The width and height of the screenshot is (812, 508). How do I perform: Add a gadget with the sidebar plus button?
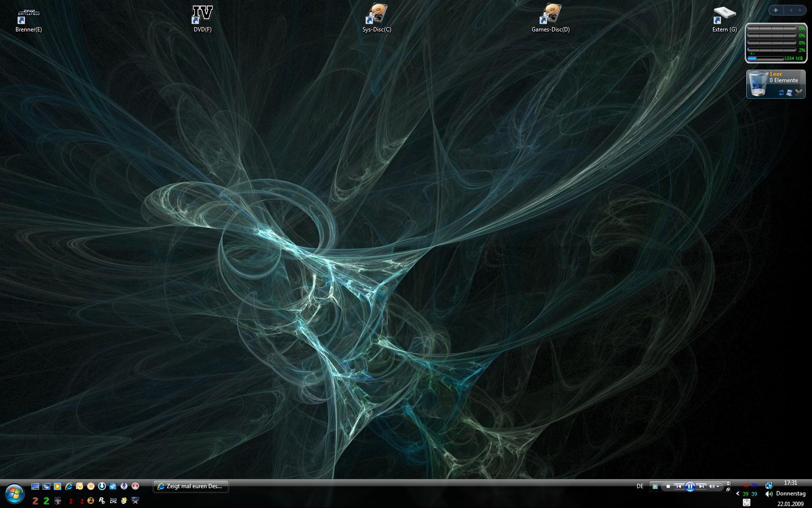point(776,10)
